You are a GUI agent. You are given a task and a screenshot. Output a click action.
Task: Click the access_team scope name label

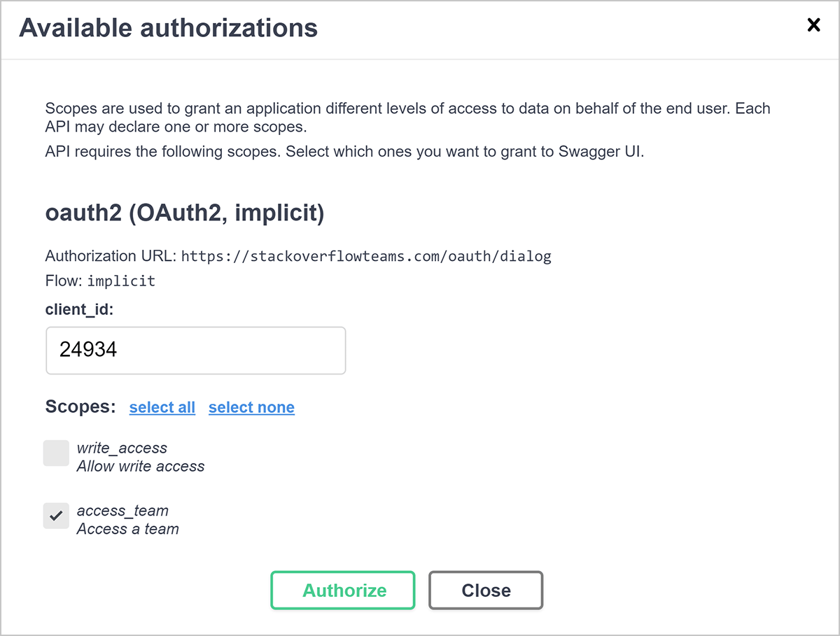point(122,511)
